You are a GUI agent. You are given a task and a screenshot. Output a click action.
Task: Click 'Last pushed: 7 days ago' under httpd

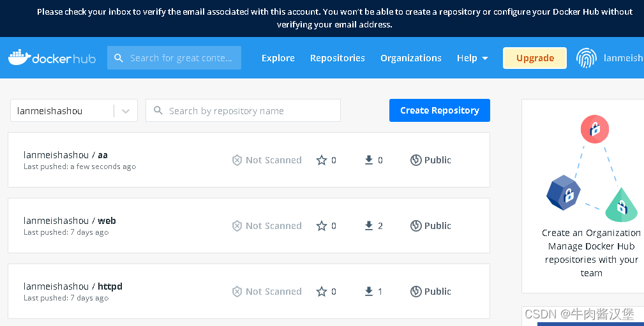pyautogui.click(x=66, y=298)
